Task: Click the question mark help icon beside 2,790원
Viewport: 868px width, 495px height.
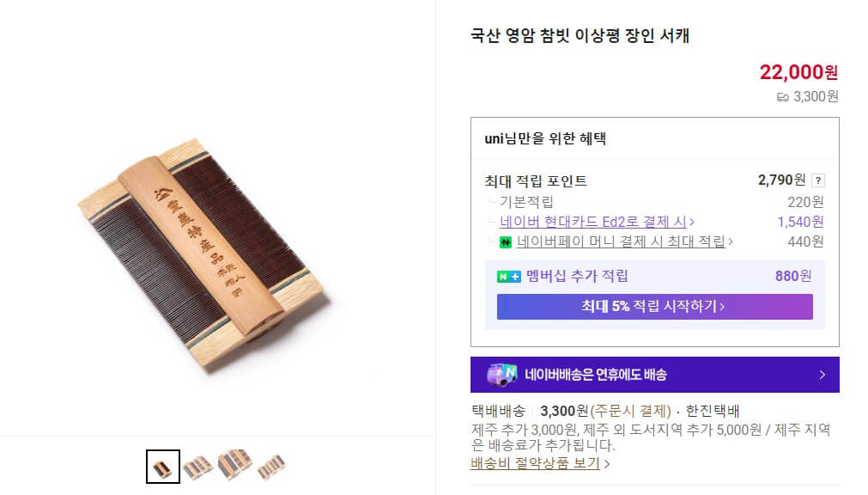Action: click(818, 180)
